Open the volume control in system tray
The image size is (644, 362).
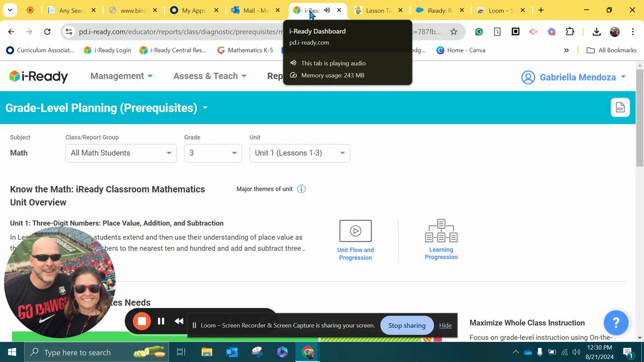[x=576, y=352]
